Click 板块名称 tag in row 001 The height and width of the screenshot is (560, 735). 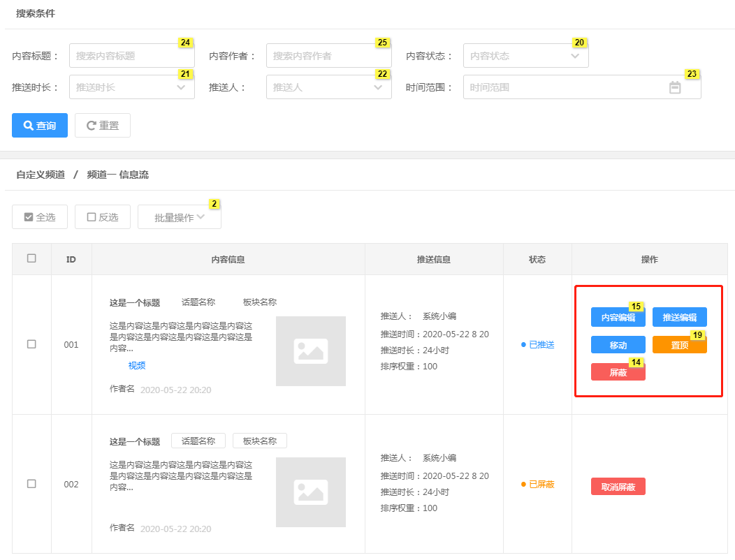point(260,302)
